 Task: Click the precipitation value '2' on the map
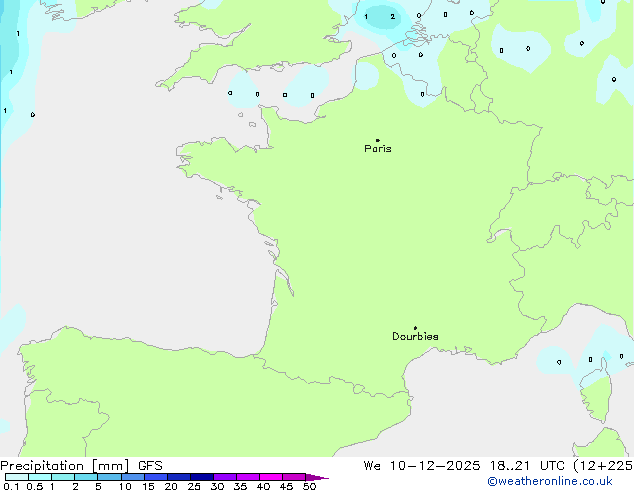(392, 16)
